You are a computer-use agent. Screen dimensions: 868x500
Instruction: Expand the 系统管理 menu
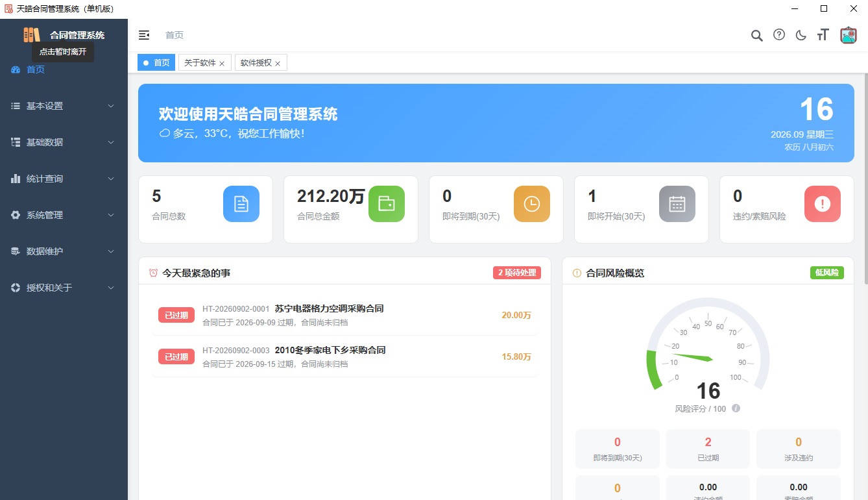point(64,215)
